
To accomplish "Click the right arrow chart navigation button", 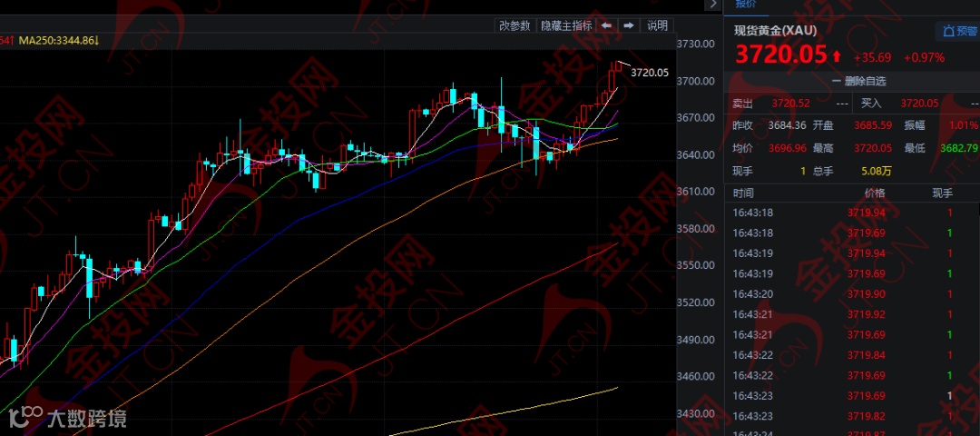I will click(630, 25).
